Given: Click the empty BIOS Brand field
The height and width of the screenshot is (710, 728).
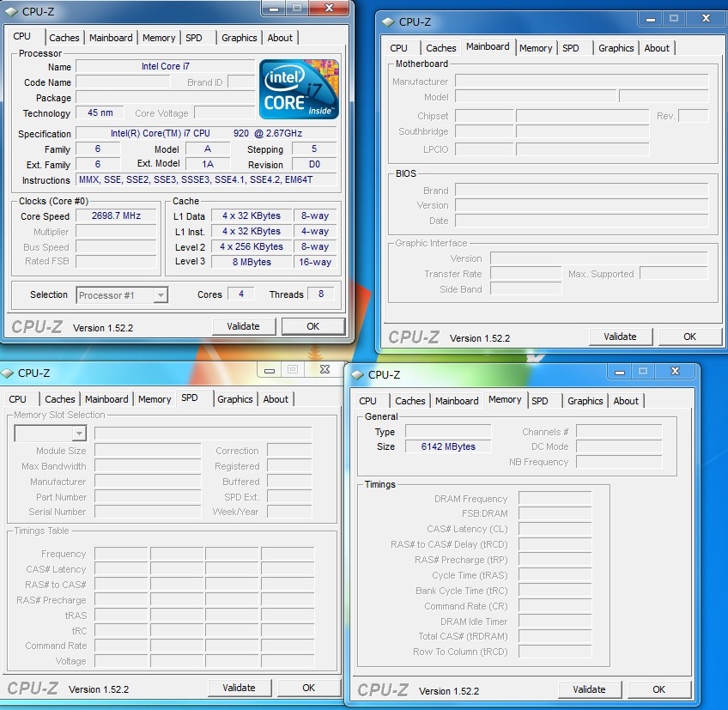Looking at the screenshot, I should point(582,191).
